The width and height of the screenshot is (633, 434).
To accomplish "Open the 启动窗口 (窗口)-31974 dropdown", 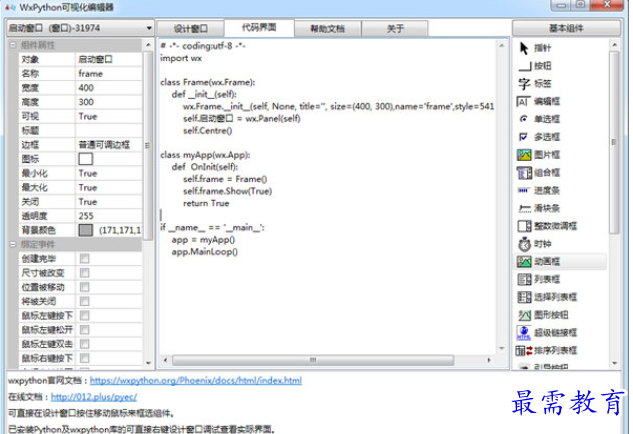I will point(80,28).
